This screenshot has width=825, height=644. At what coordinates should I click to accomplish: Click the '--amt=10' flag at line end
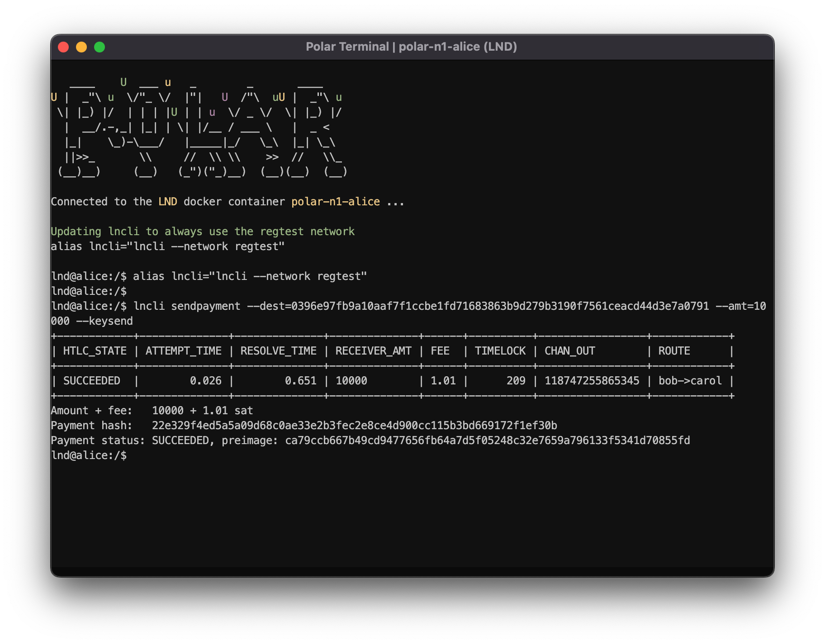point(741,306)
